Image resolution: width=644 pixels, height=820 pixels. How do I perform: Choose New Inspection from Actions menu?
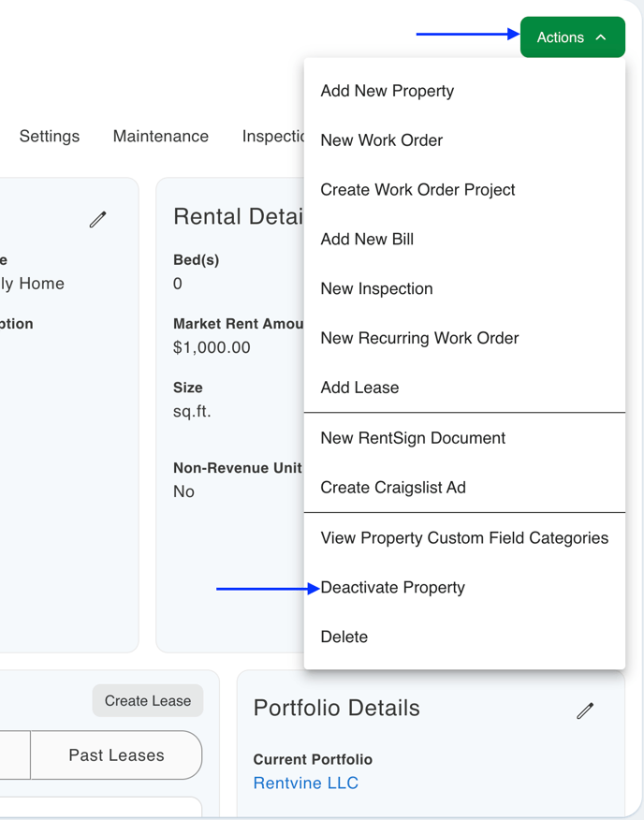coord(376,288)
